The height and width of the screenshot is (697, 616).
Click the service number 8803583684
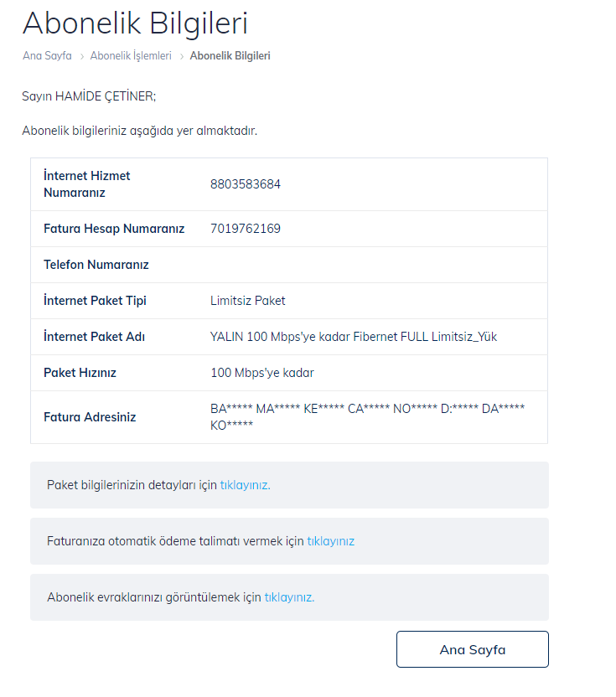coord(246,184)
